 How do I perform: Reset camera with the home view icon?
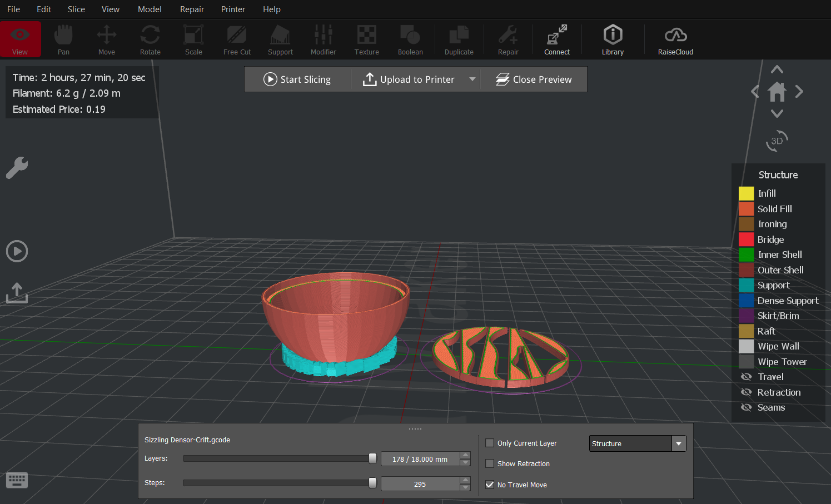pyautogui.click(x=777, y=92)
